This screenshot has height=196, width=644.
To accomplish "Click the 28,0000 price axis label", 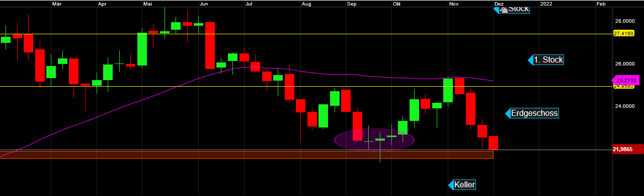I will click(x=624, y=21).
